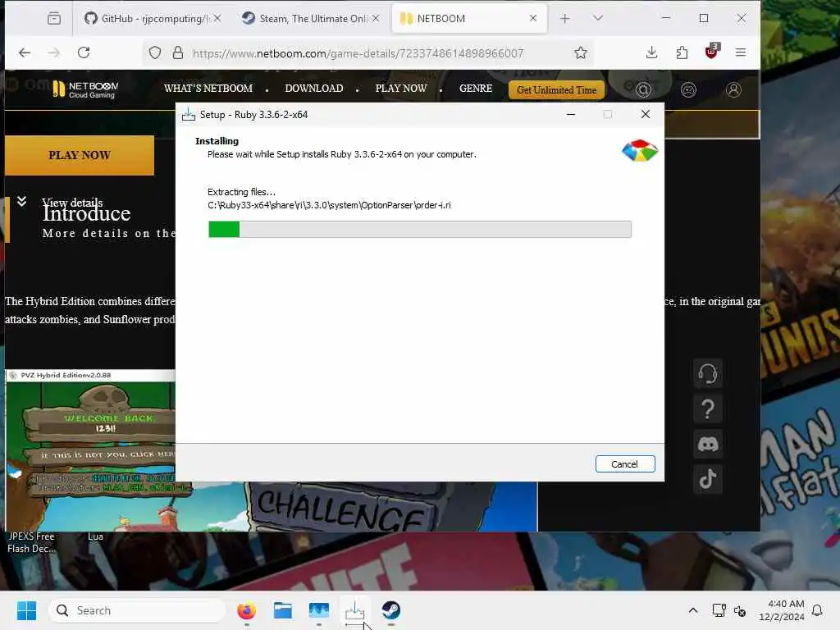This screenshot has width=840, height=630.
Task: Click the NETBOOM search icon
Action: 643,89
